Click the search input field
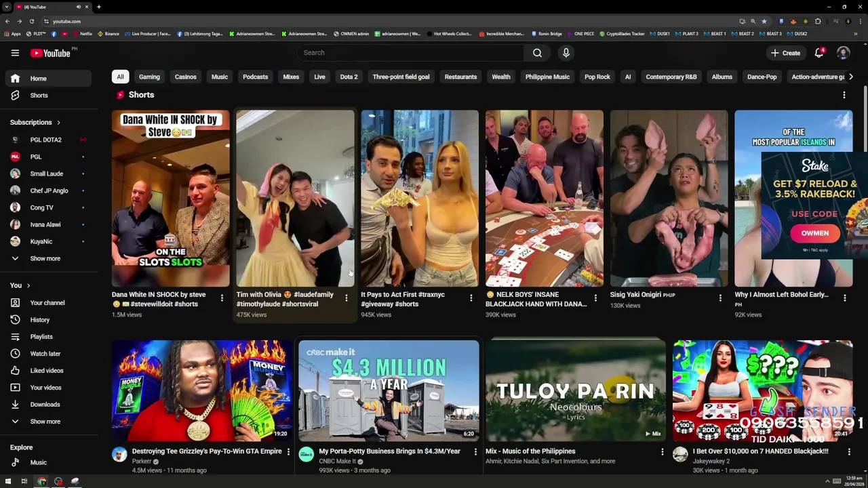The image size is (868, 488). 410,53
